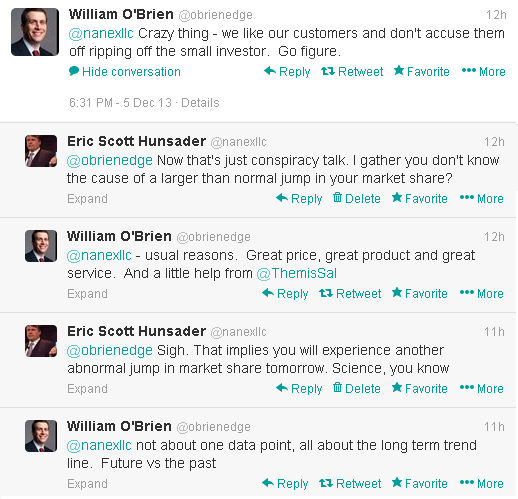Expand the 'conspiracy talk' tweet

[87, 199]
